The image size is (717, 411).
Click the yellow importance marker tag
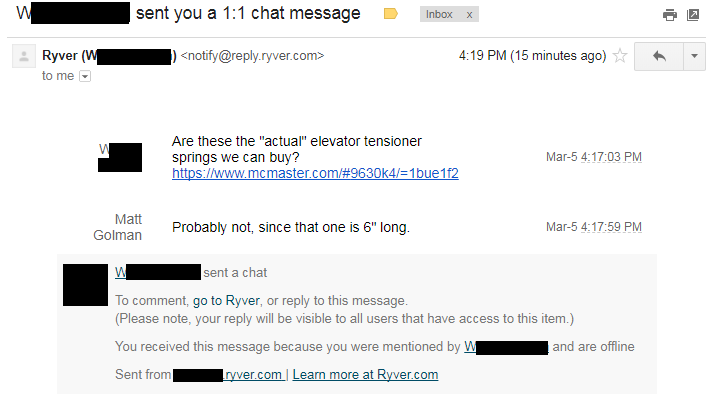391,14
